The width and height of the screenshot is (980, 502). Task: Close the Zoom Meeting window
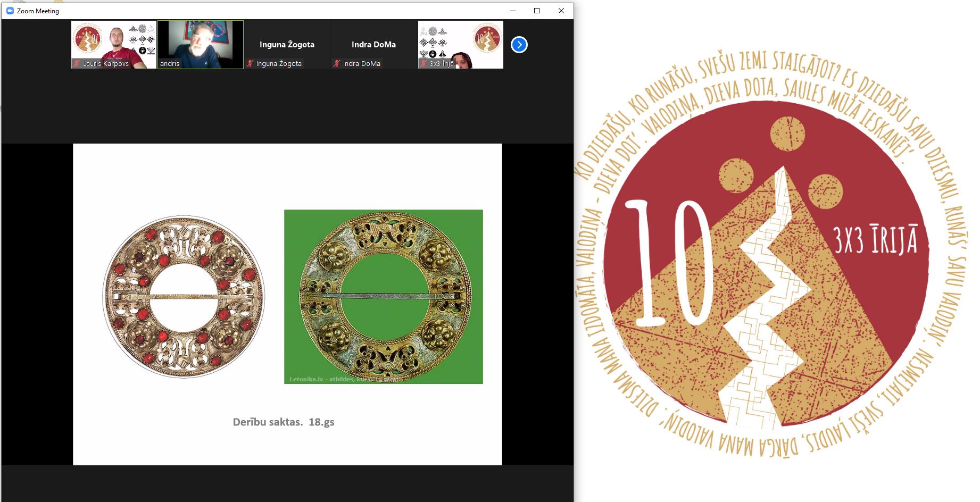[561, 11]
